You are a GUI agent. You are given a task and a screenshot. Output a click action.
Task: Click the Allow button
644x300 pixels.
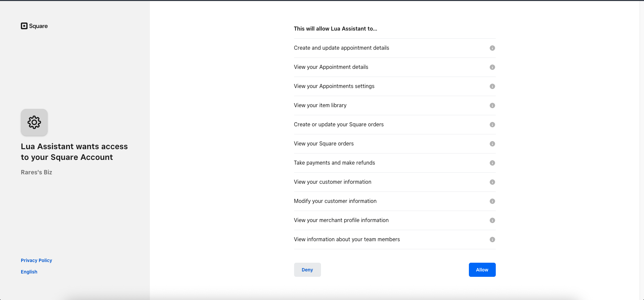click(x=482, y=270)
